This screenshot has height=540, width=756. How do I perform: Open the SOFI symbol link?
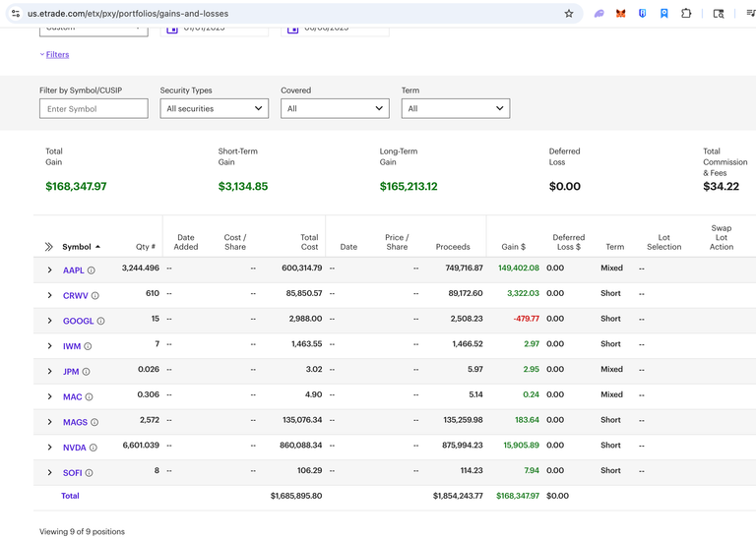pos(72,472)
